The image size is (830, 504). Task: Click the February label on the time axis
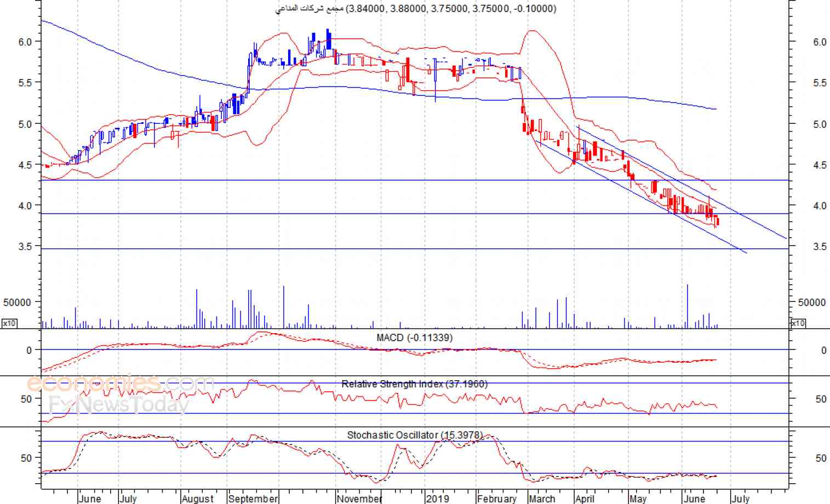tap(496, 499)
